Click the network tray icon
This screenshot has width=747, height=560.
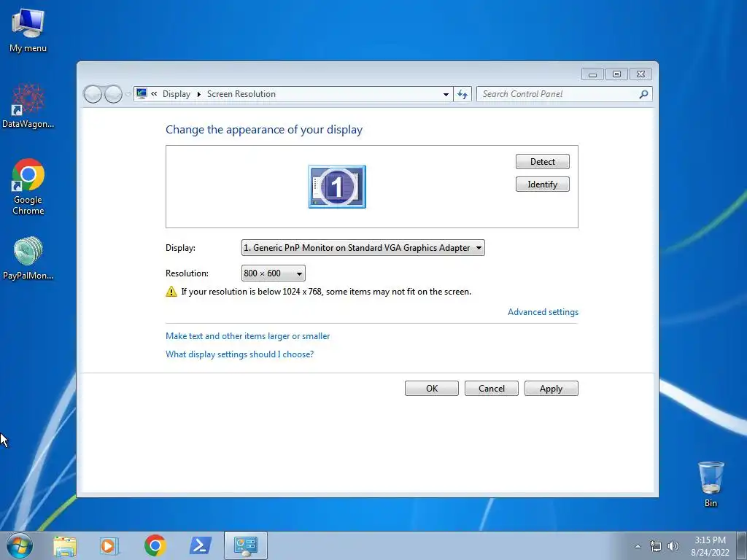coord(656,546)
